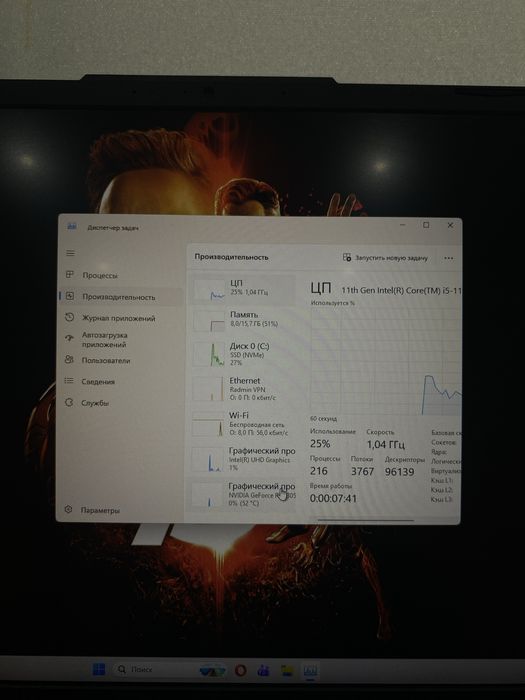This screenshot has height=700, width=525.
Task: Click the Время работы value 0:00:07:41
Action: [333, 498]
